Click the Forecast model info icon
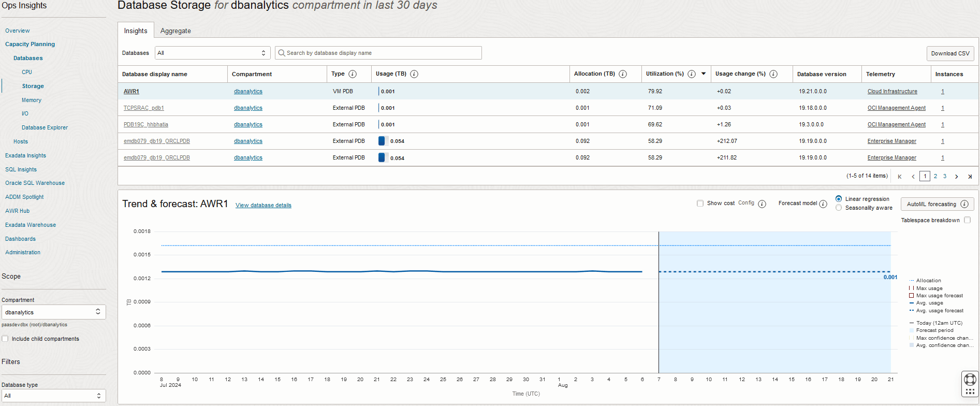Viewport: 980px width, 406px height. pyautogui.click(x=823, y=204)
